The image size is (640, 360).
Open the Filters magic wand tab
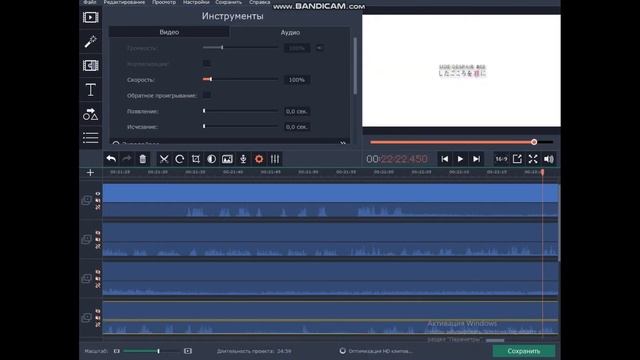tap(91, 41)
